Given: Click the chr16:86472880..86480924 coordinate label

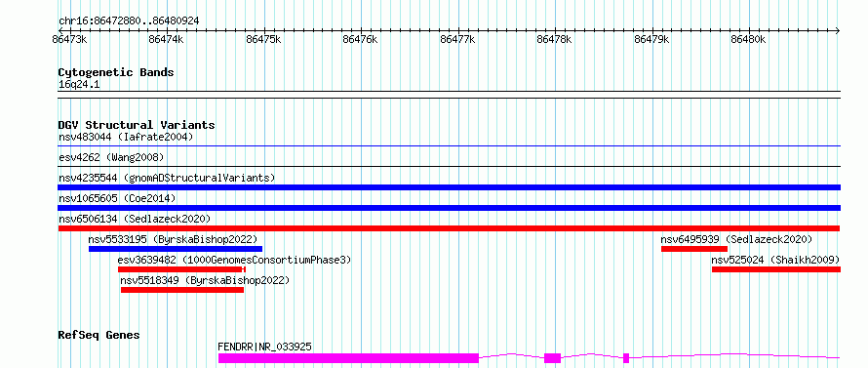Looking at the screenshot, I should 129,21.
